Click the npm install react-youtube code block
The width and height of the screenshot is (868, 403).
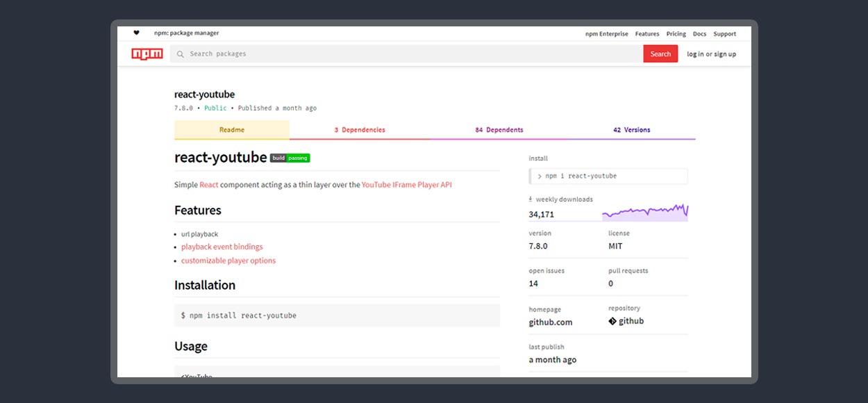pos(337,315)
